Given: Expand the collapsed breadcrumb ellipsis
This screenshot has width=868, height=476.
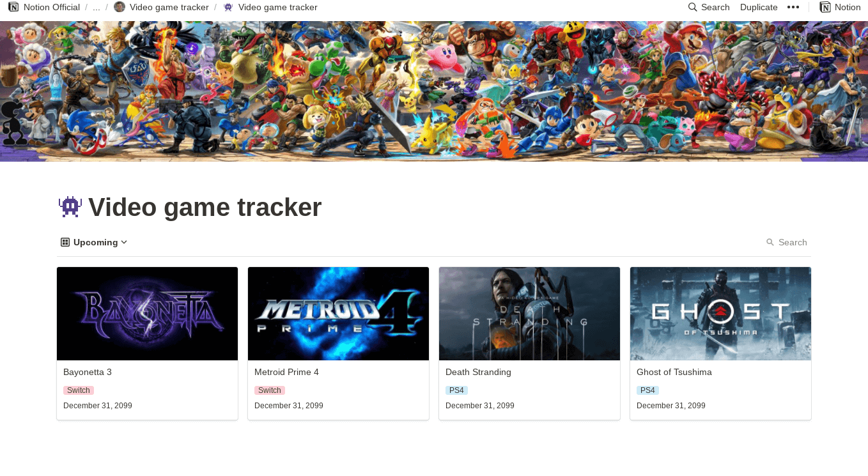Looking at the screenshot, I should coord(97,7).
